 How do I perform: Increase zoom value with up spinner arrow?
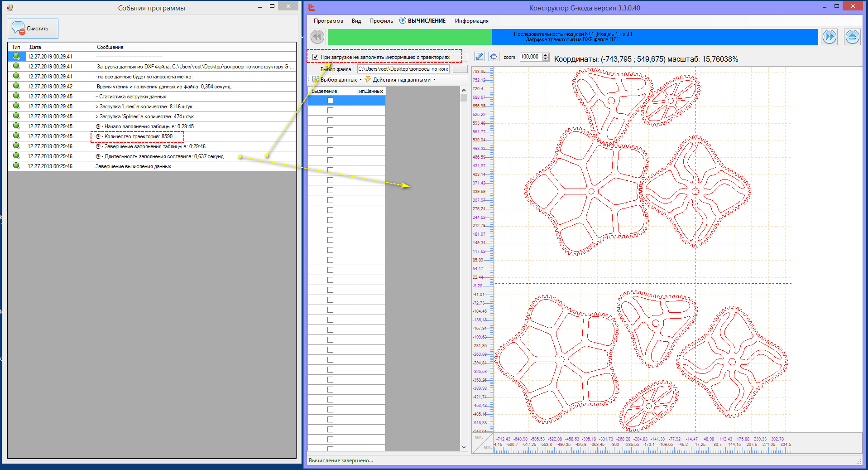546,55
